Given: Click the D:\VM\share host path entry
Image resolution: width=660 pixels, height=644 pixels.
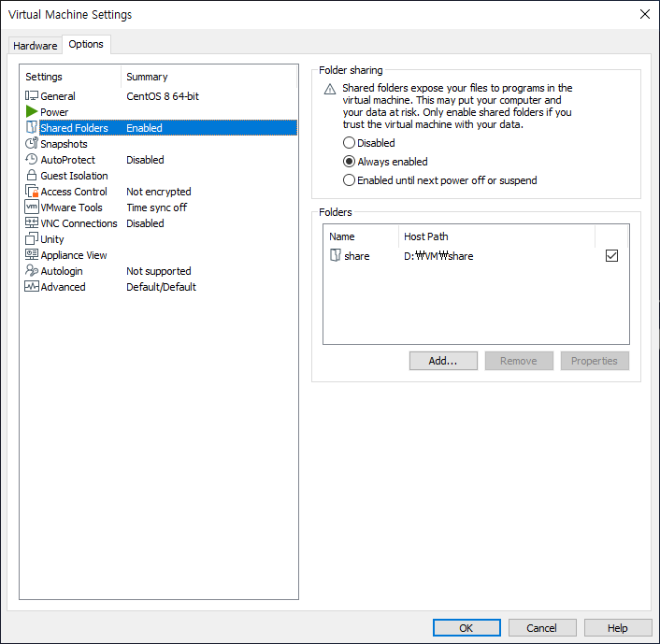Looking at the screenshot, I should pyautogui.click(x=438, y=256).
